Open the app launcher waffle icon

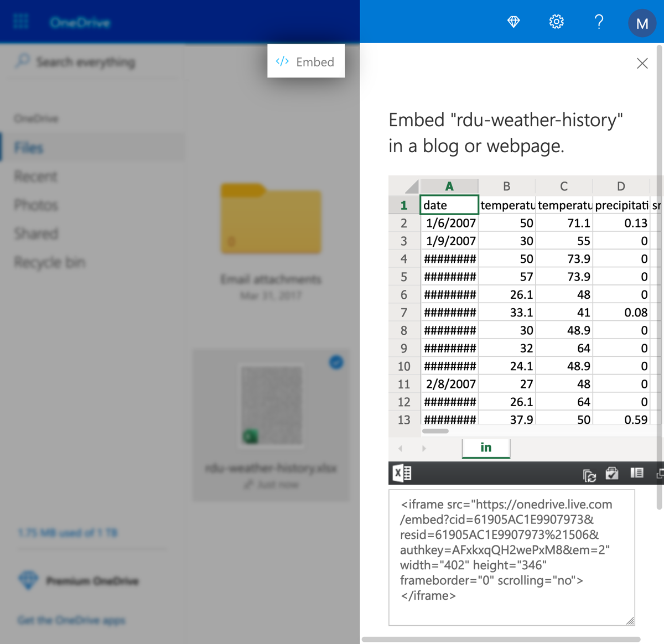coord(20,21)
